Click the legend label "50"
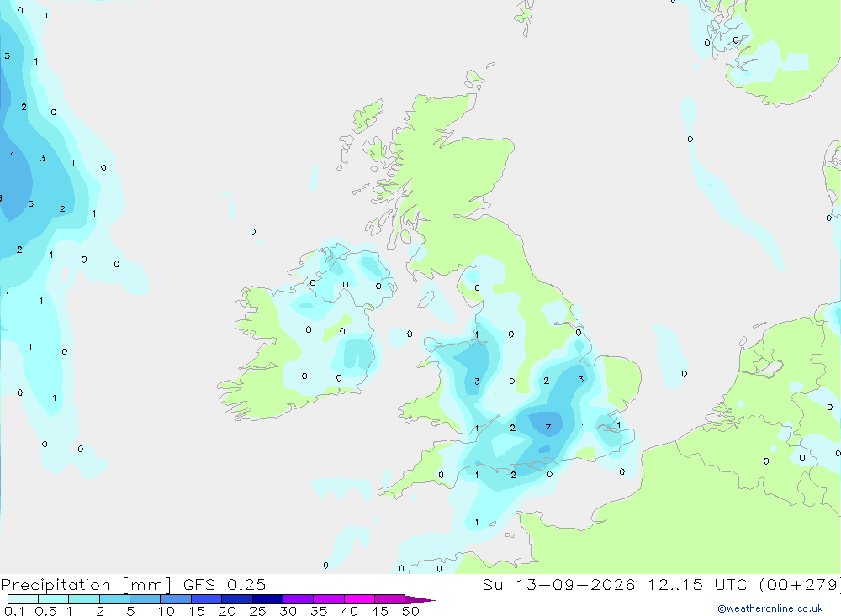 point(410,611)
